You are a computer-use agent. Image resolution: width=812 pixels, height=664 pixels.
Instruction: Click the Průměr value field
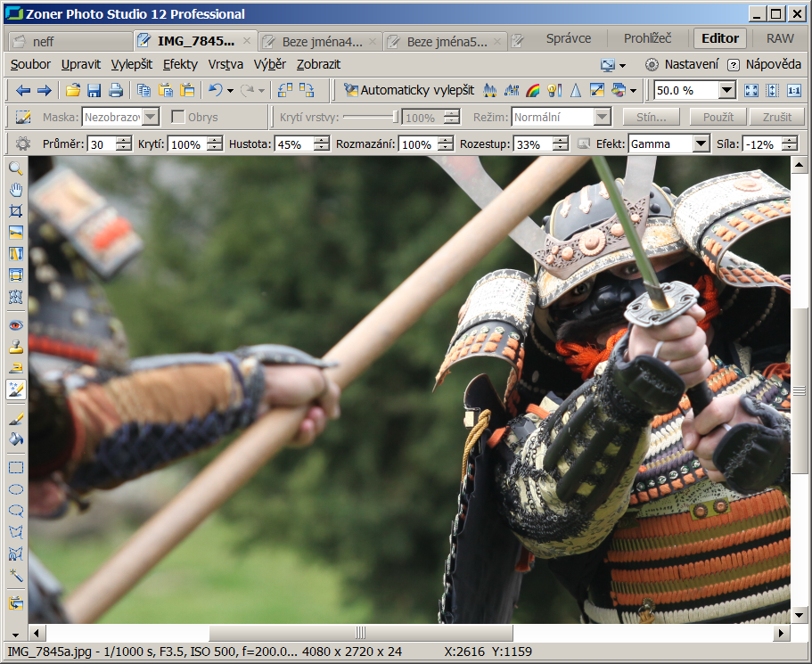tap(101, 144)
